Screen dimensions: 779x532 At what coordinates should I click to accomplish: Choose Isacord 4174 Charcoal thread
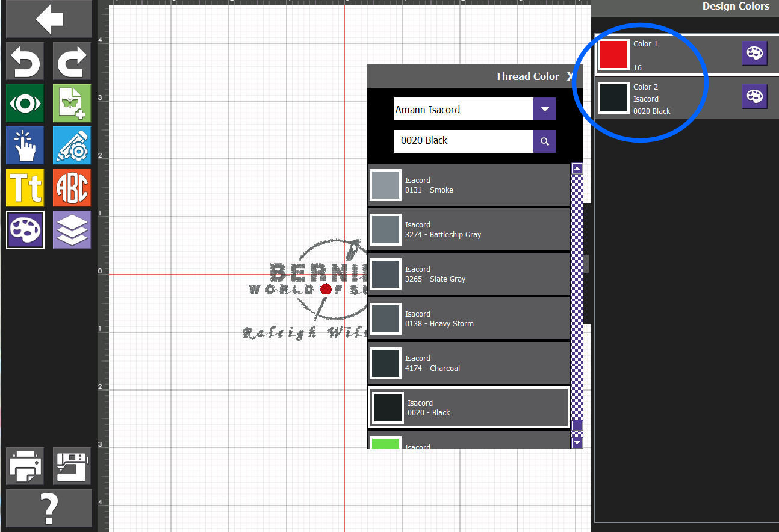[x=469, y=363]
